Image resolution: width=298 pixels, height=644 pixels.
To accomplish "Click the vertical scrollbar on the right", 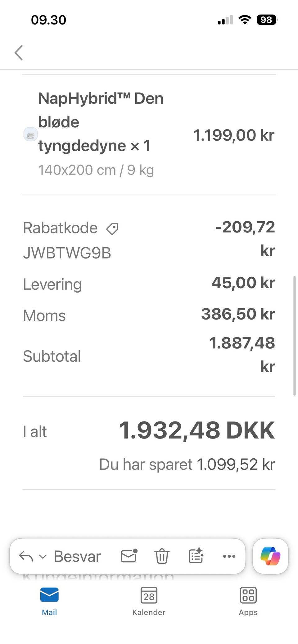I will [x=294, y=336].
